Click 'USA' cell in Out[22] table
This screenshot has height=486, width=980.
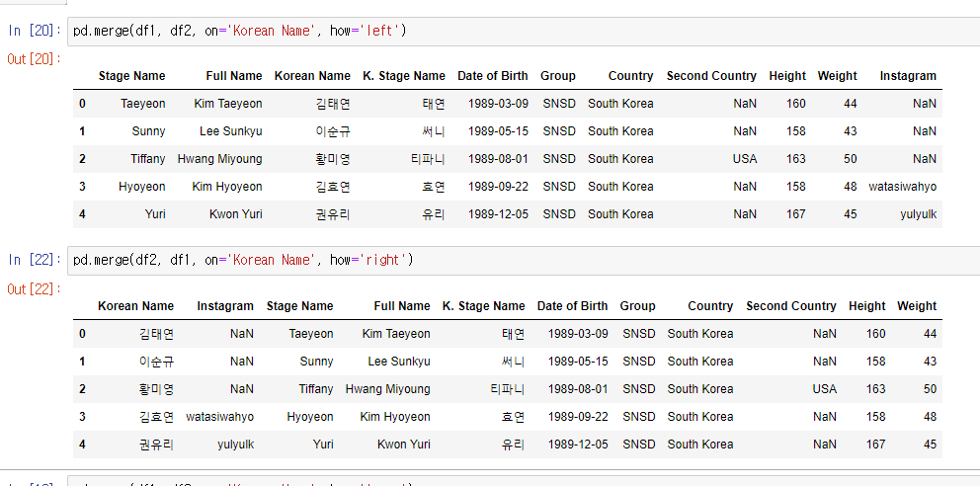pos(825,388)
